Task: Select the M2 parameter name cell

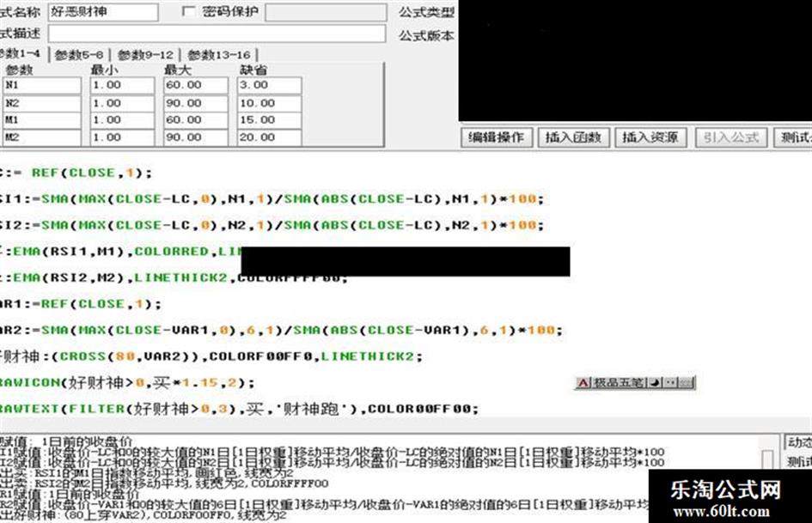Action: (x=42, y=137)
